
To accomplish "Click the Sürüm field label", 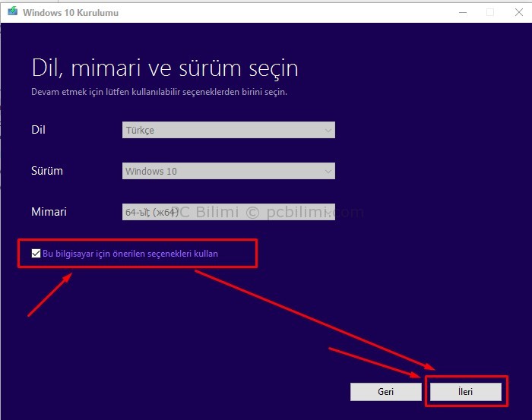I will tap(47, 171).
